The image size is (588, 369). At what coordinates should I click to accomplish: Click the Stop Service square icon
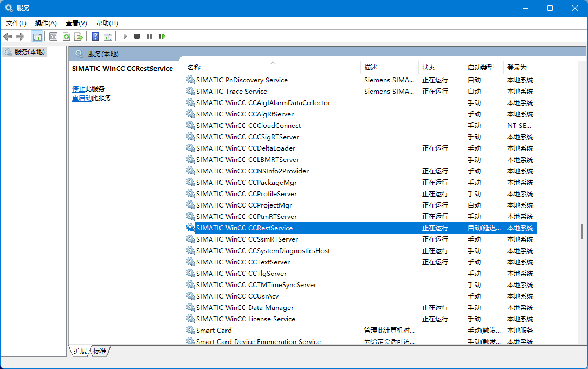(137, 36)
